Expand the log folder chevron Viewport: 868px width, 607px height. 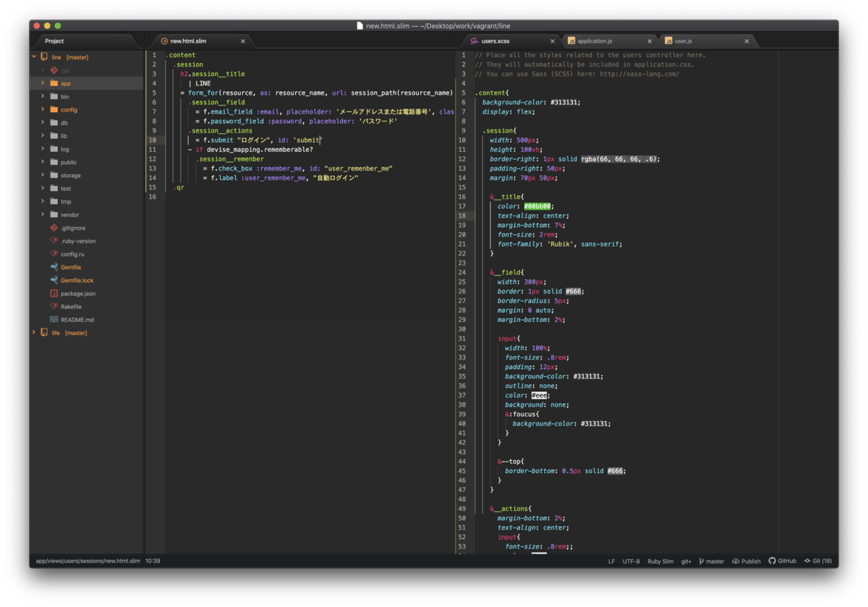click(x=43, y=149)
